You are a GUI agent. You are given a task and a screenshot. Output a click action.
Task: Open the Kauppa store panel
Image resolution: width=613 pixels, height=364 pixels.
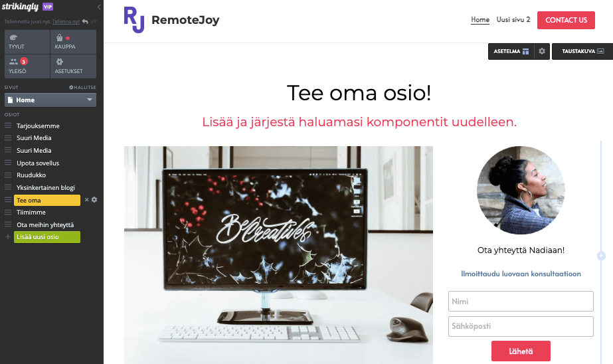[x=73, y=42]
